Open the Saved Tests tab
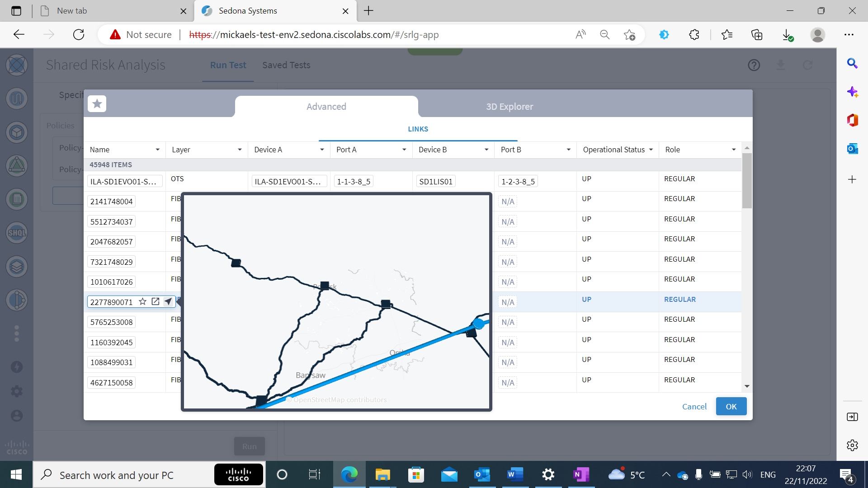Viewport: 868px width, 488px height. click(286, 65)
